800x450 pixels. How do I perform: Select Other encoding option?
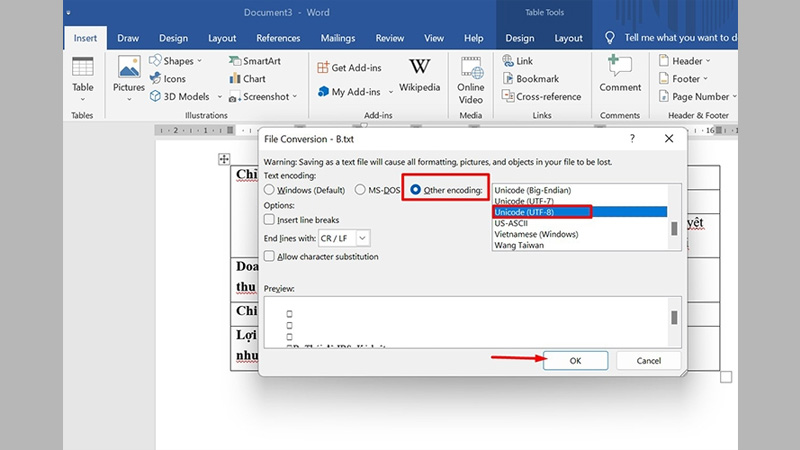point(446,190)
